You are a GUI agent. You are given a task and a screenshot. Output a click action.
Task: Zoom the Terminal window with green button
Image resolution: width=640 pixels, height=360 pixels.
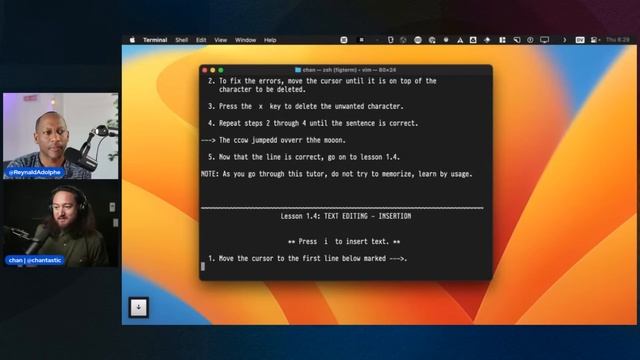[221, 70]
